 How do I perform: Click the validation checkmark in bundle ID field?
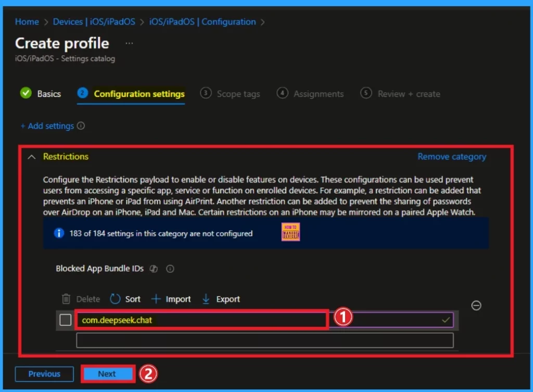(446, 320)
